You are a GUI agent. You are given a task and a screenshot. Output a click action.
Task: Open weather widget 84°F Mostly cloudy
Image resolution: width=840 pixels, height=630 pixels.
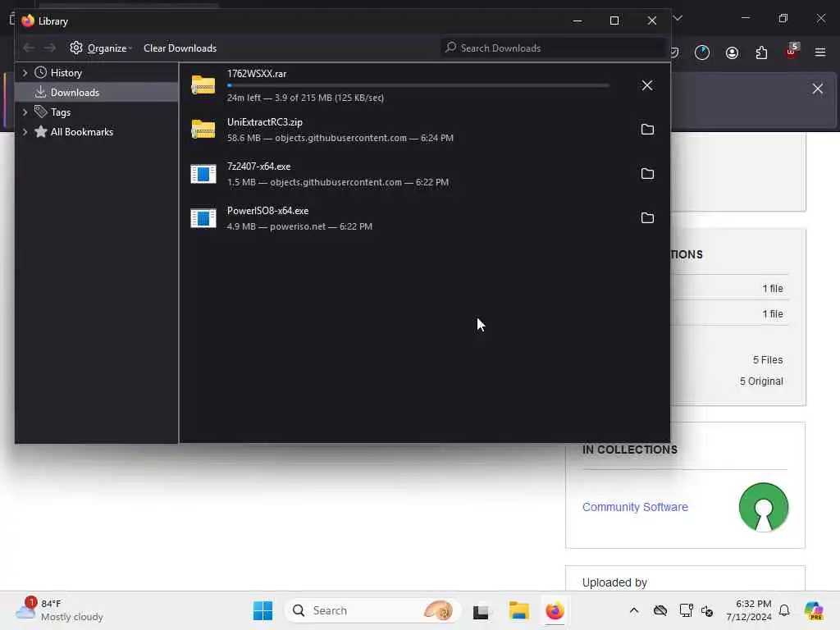59,610
